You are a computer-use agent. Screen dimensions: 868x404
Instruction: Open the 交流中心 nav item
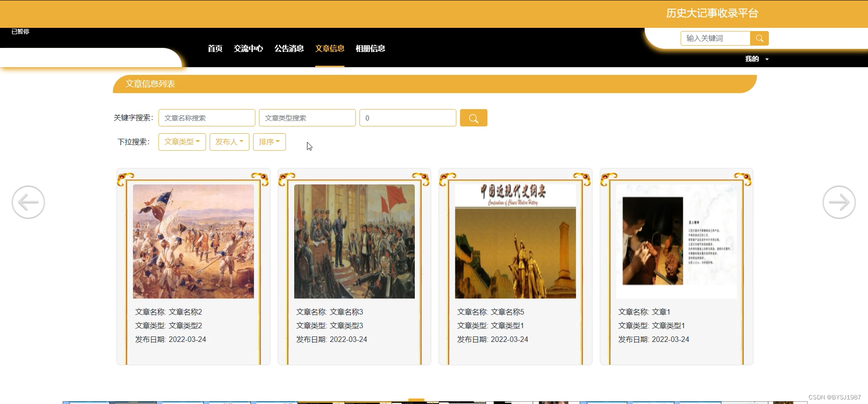click(x=249, y=48)
